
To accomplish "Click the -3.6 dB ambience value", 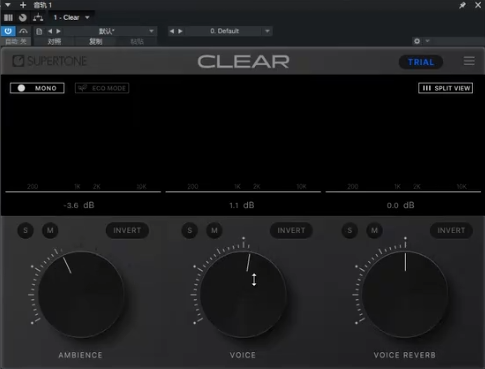I will (79, 205).
